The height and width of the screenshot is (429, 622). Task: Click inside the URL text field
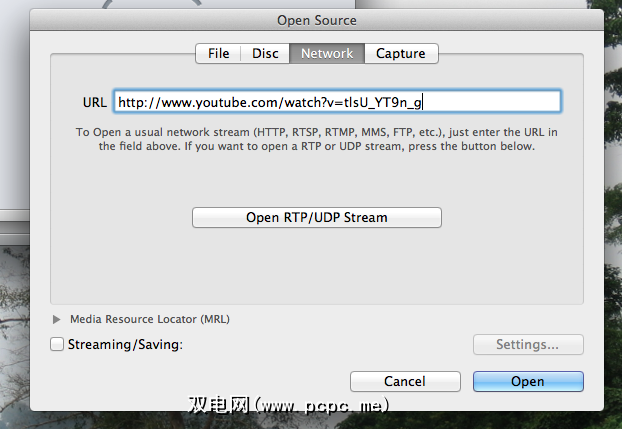(336, 102)
